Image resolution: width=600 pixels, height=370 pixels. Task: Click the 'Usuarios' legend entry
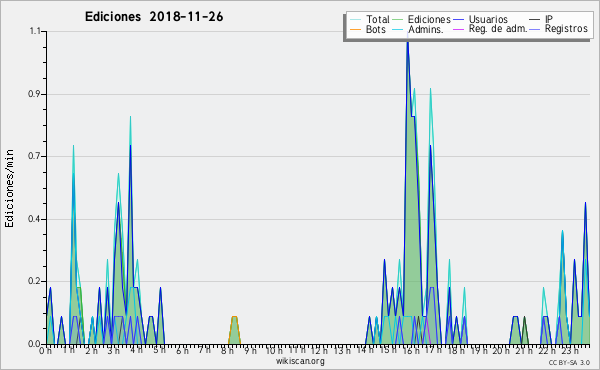(x=481, y=19)
